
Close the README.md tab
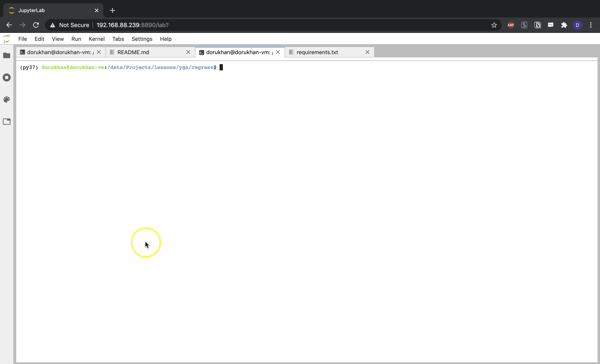[188, 52]
